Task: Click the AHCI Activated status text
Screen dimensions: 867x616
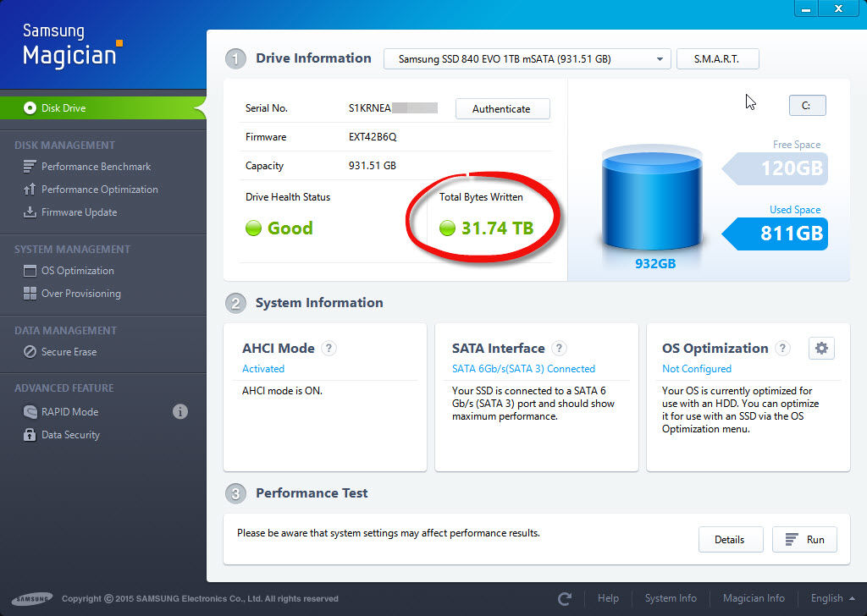Action: 263,368
